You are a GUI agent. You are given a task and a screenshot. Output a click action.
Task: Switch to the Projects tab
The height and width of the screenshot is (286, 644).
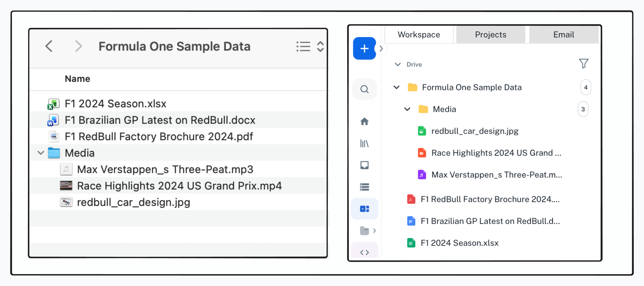[x=490, y=35]
